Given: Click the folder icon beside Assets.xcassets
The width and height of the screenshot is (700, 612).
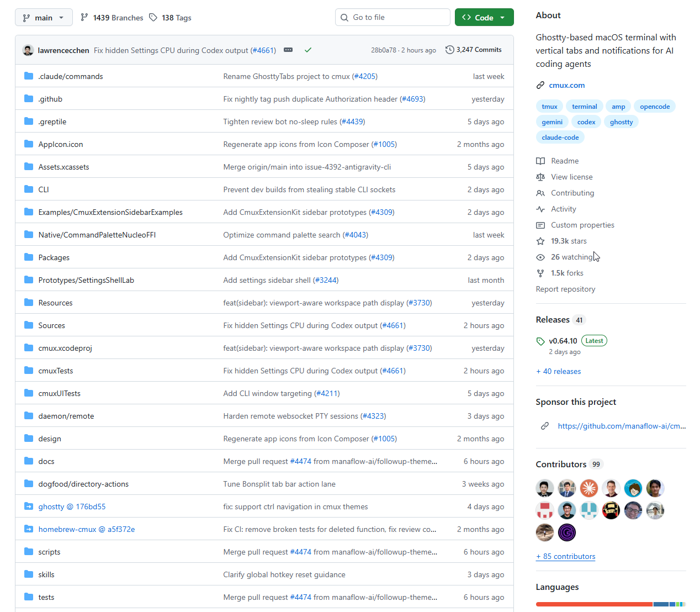Looking at the screenshot, I should [x=29, y=166].
